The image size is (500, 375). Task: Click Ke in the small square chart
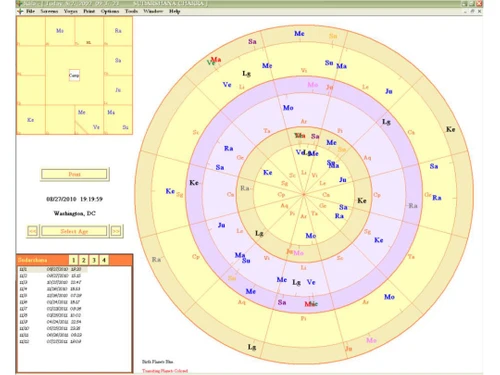[x=30, y=120]
